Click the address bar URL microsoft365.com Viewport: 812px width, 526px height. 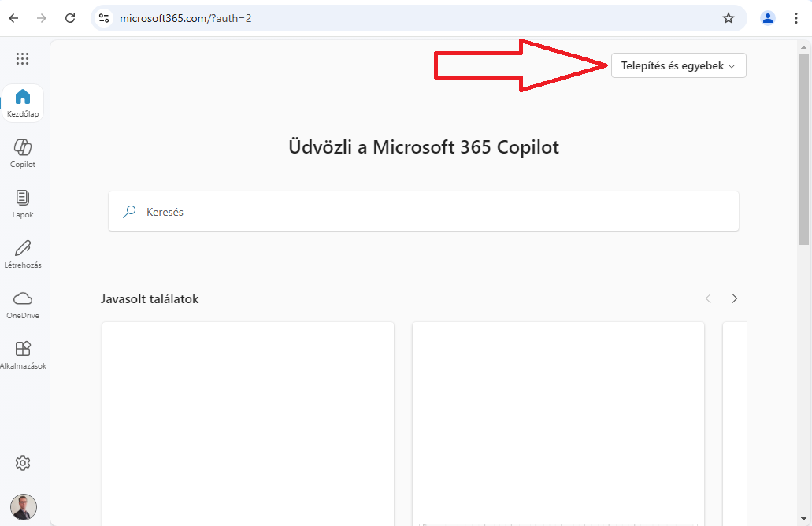point(185,18)
